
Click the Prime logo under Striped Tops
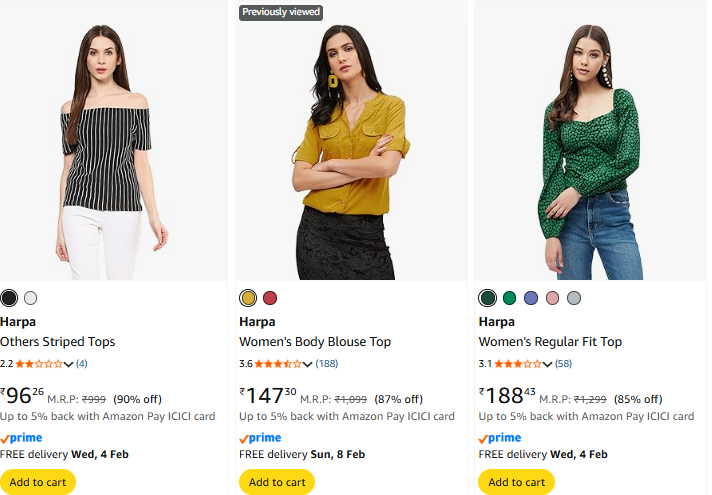tap(21, 438)
